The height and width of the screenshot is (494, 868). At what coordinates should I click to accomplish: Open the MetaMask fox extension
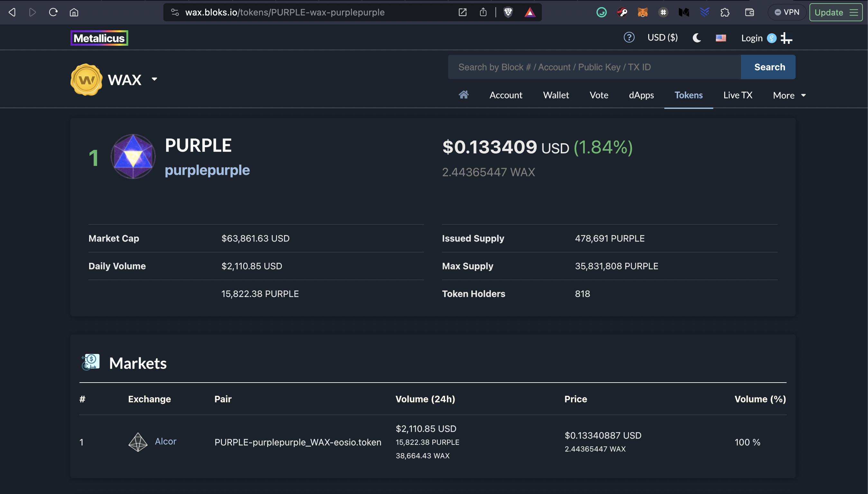[642, 13]
